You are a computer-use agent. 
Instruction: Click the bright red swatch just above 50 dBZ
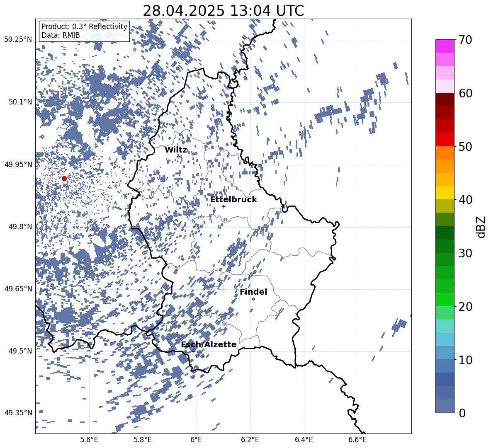[445, 140]
